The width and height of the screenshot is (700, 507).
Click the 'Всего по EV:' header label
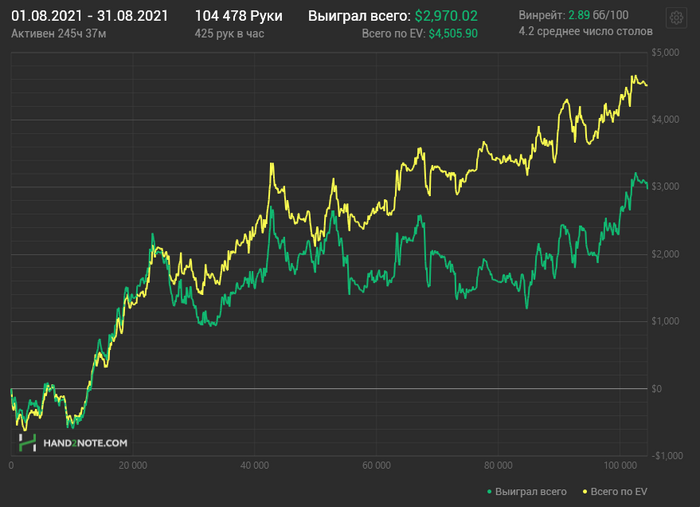tap(393, 33)
